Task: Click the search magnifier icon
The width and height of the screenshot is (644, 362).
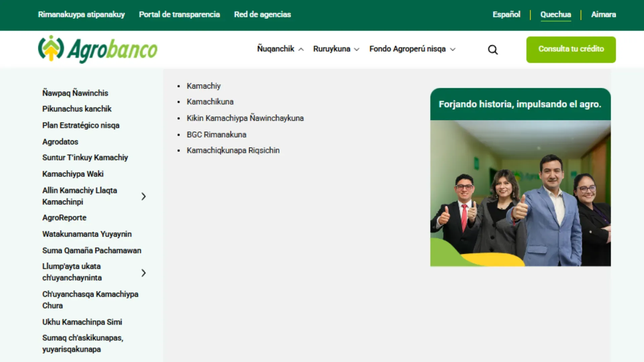Action: point(493,50)
